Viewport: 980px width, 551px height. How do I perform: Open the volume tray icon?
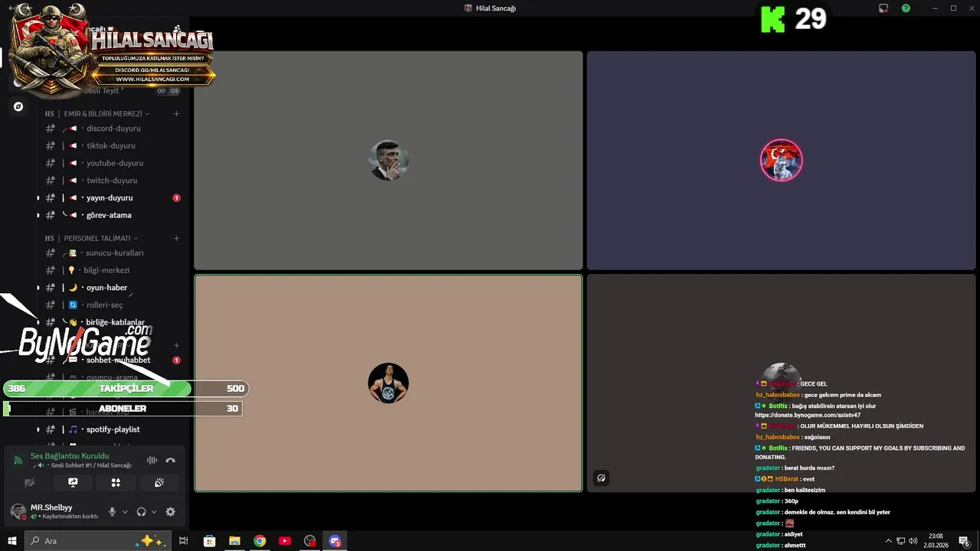913,541
